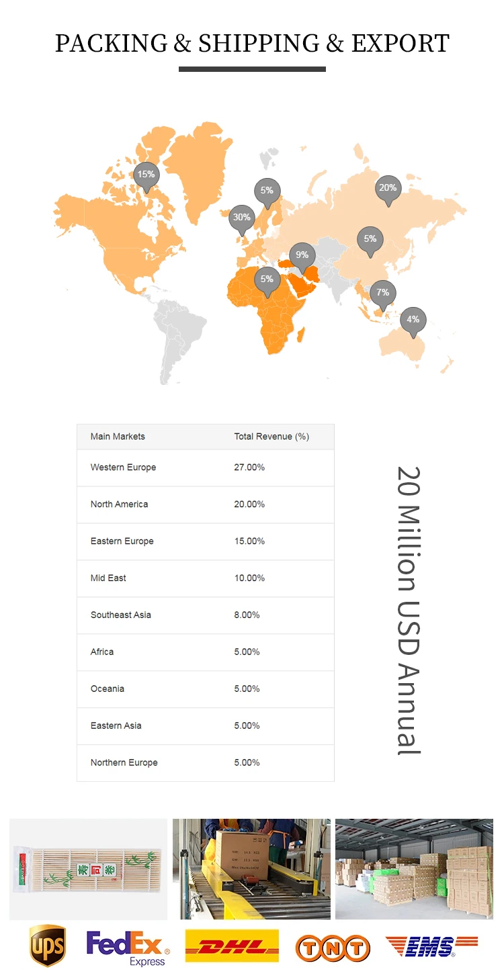Image resolution: width=504 pixels, height=980 pixels.
Task: Click the FedEx Express logo
Action: click(x=128, y=948)
